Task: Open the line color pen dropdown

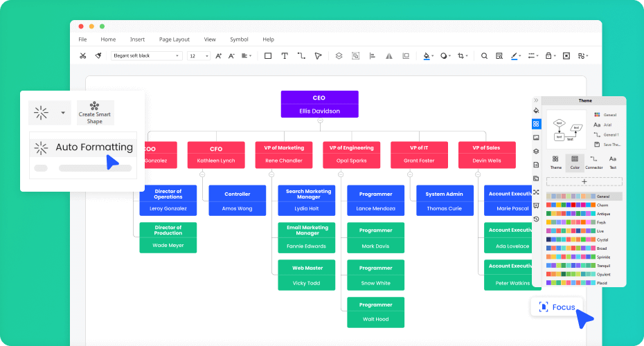Action: (516, 56)
